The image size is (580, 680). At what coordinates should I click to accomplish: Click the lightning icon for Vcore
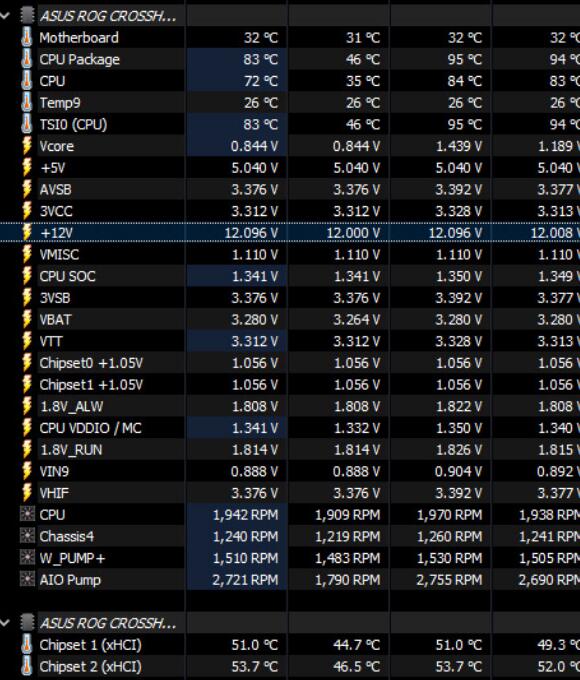(x=27, y=146)
